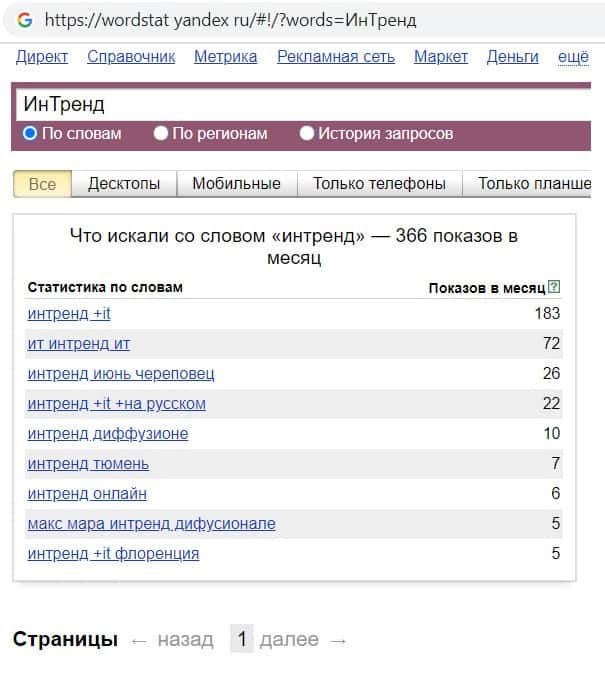Open the 'Маркет' link
605x681 pixels.
click(441, 57)
